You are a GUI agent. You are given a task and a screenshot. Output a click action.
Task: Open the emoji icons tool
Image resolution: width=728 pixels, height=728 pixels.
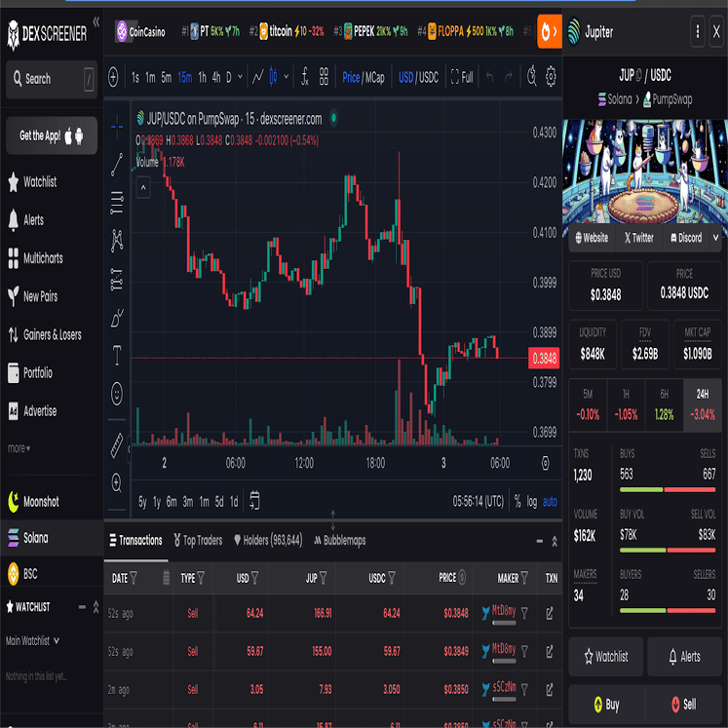[117, 394]
